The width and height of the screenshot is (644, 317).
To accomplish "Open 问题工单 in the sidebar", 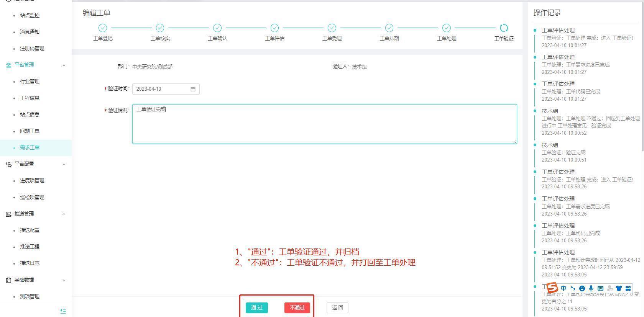I will 30,131.
